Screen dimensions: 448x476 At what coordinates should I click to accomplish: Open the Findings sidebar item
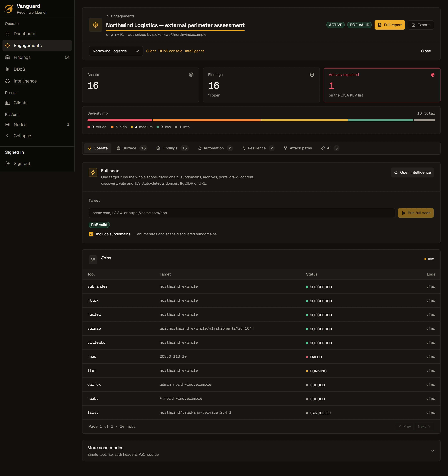[37, 57]
